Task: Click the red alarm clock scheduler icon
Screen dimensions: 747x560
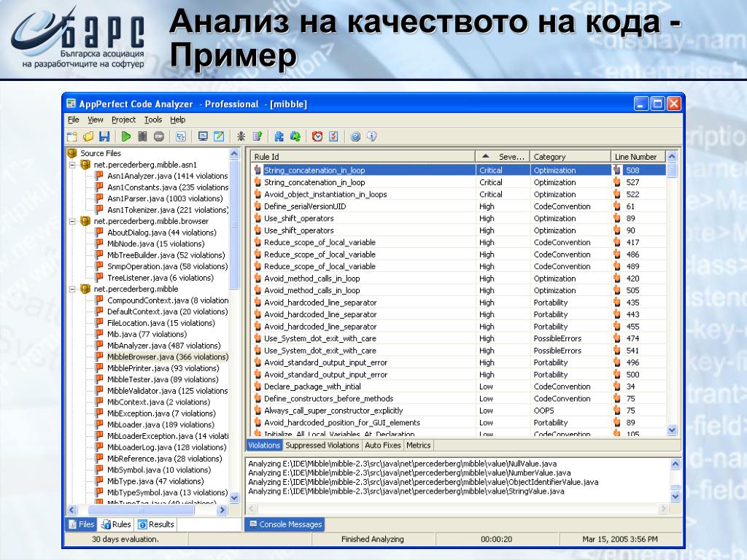Action: 317,136
